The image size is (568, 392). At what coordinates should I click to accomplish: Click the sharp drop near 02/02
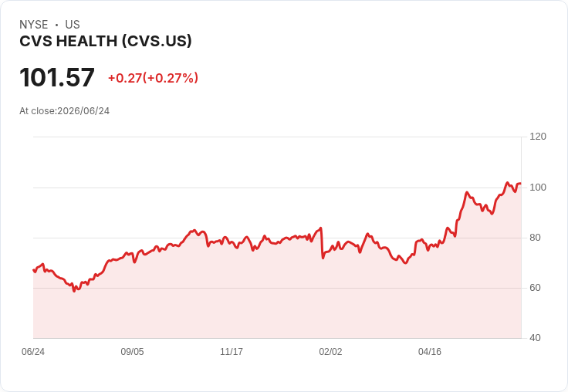click(322, 243)
